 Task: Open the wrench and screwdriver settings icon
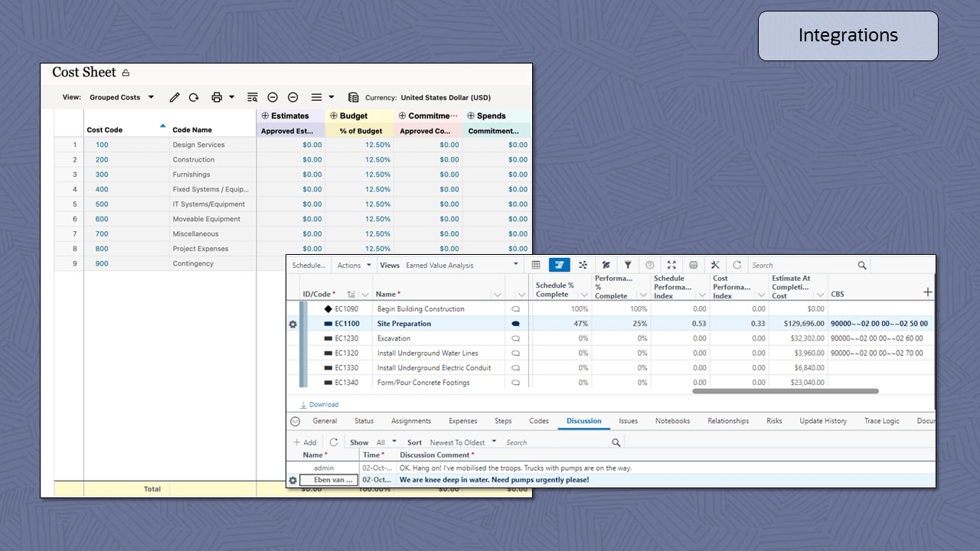pos(715,265)
